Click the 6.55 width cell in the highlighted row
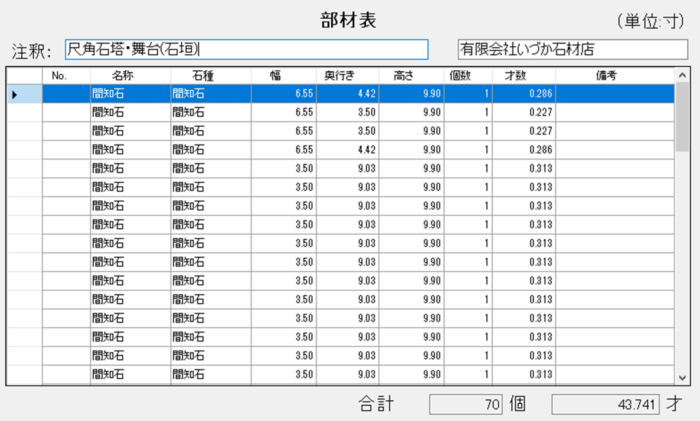This screenshot has width=700, height=421. [x=284, y=94]
